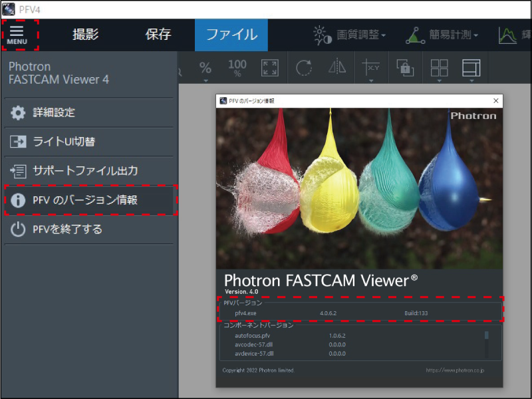This screenshot has width=532, height=399.
Task: Open the MENU hamburger icon
Action: (17, 35)
